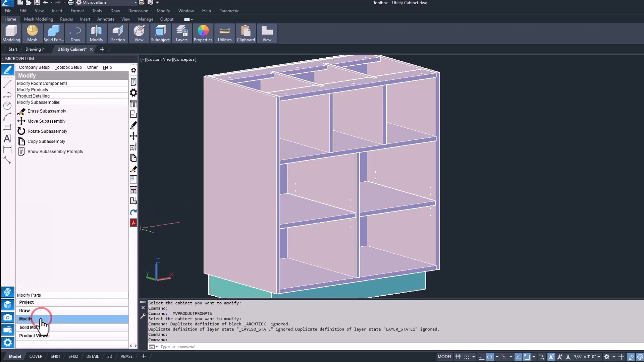This screenshot has height=362, width=644.
Task: Select the Product Viewer toolbox category
Action: (72, 336)
